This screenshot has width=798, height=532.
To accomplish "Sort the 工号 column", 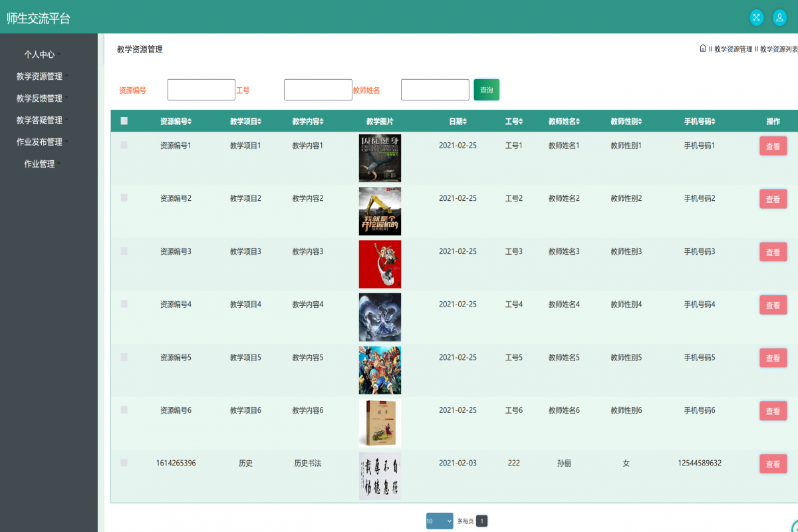I will click(x=513, y=121).
